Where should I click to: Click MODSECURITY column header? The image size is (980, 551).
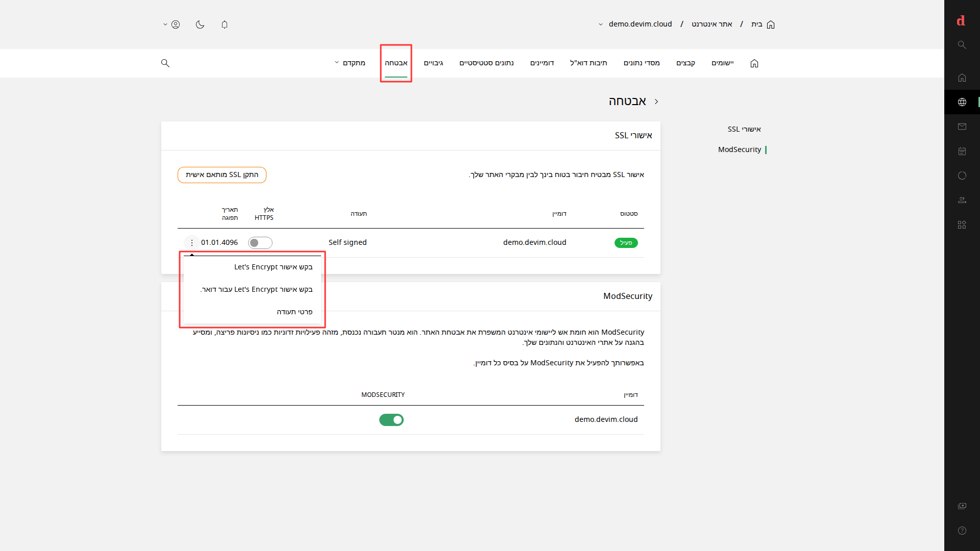tap(383, 395)
